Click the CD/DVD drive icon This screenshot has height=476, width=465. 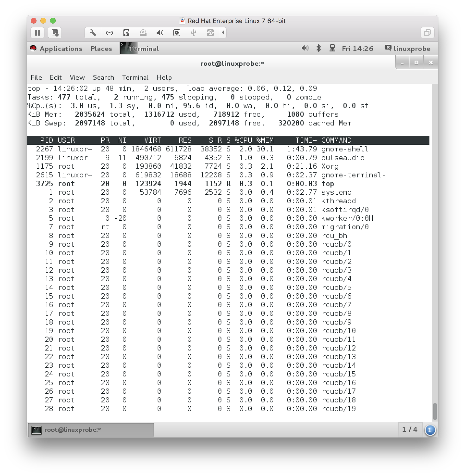click(x=143, y=33)
